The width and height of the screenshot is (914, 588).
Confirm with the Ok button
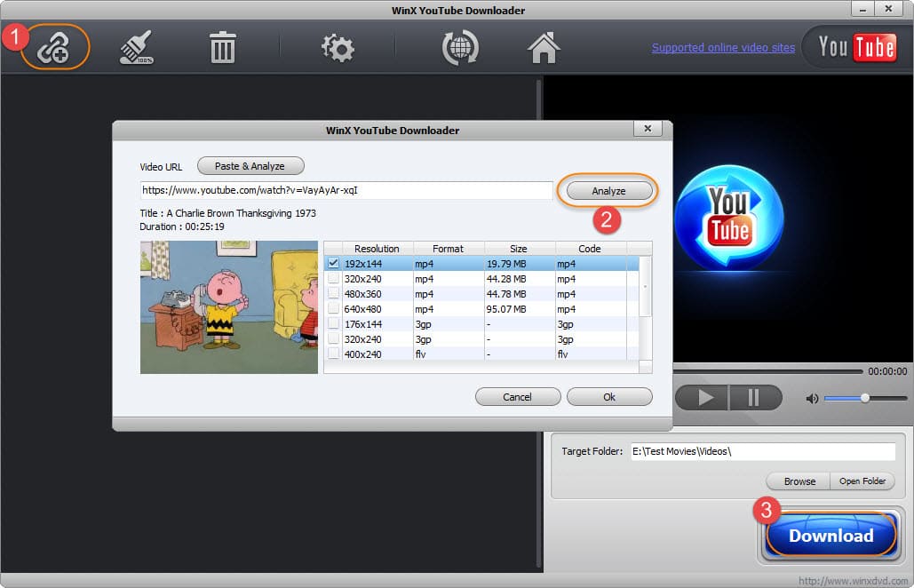click(609, 397)
